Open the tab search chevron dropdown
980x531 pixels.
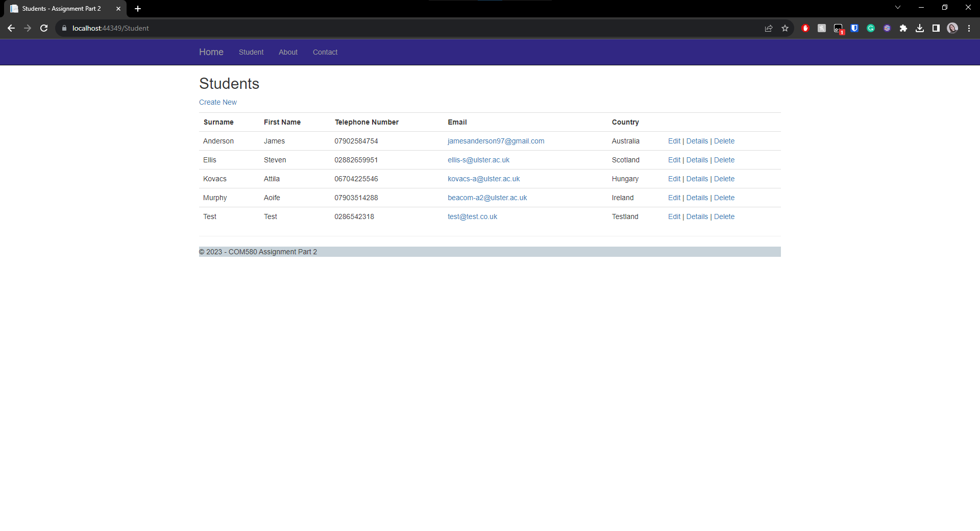tap(897, 7)
